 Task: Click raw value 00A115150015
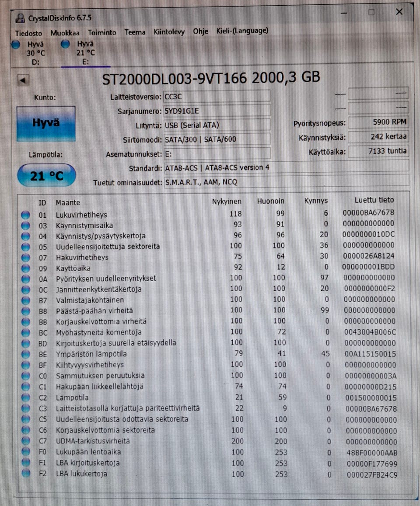tap(370, 354)
